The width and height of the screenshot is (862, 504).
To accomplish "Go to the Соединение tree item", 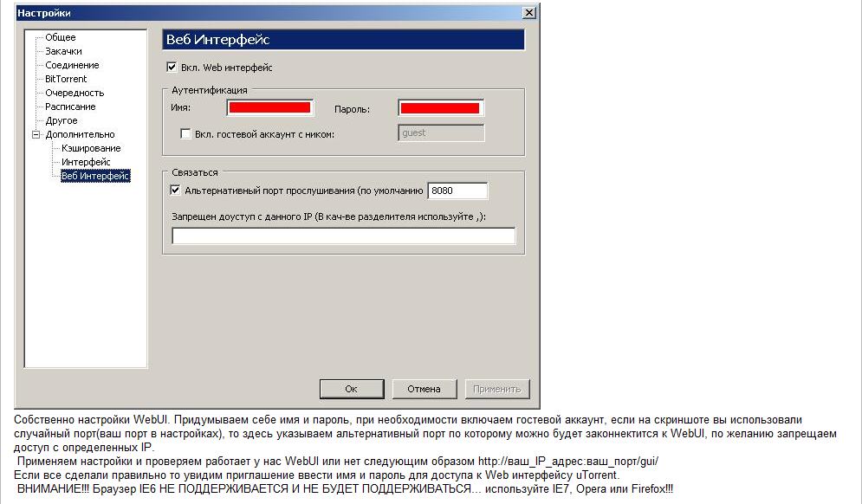I will tap(72, 65).
